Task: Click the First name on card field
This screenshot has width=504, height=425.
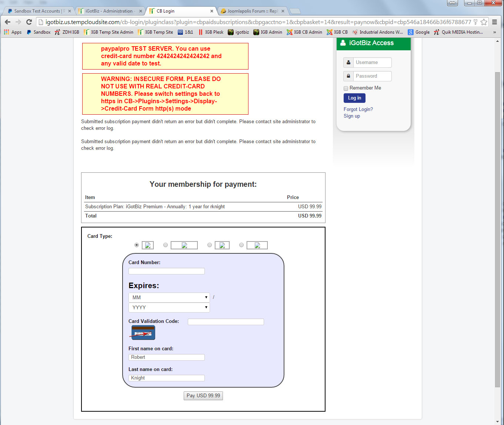Action: click(x=167, y=357)
